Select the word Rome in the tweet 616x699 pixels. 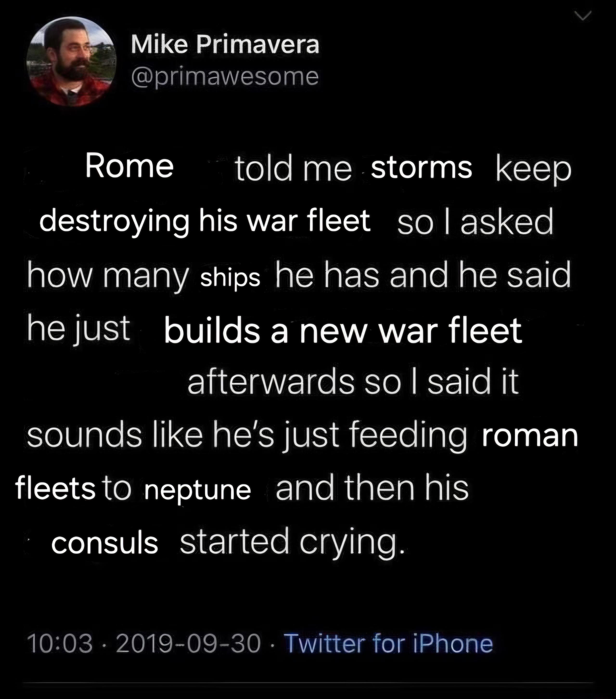click(x=128, y=168)
